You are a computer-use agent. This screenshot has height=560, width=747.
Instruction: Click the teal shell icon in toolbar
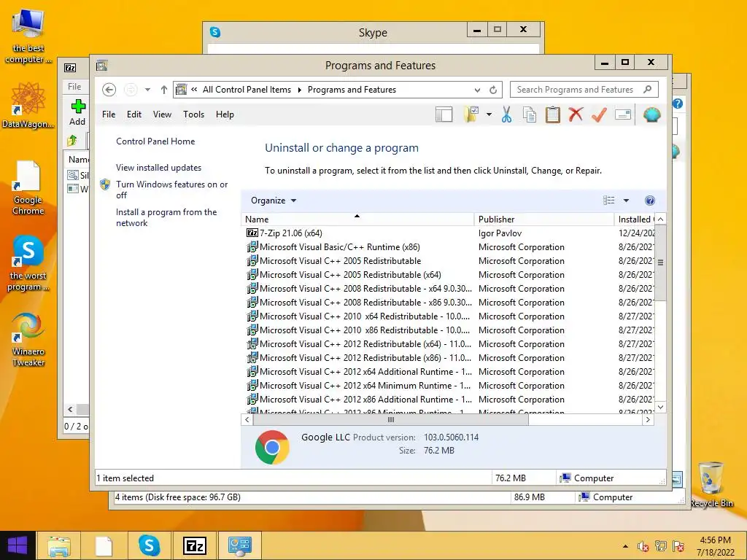[651, 114]
